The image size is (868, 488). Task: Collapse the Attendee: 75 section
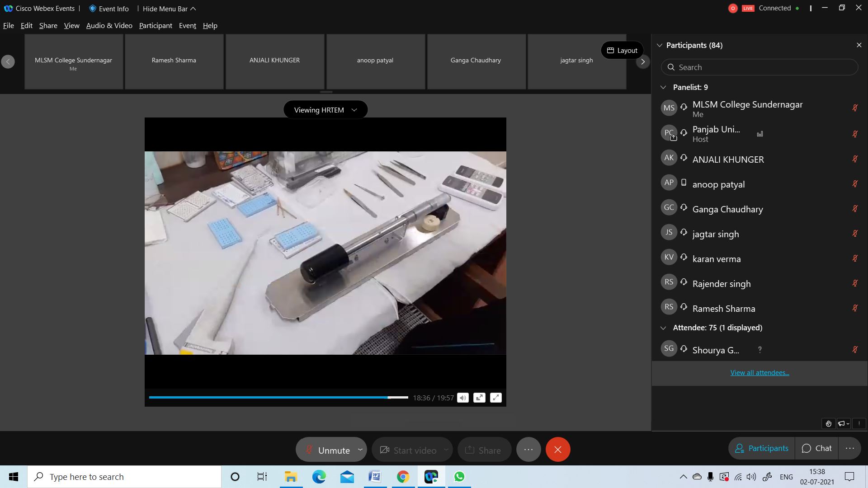click(663, 328)
